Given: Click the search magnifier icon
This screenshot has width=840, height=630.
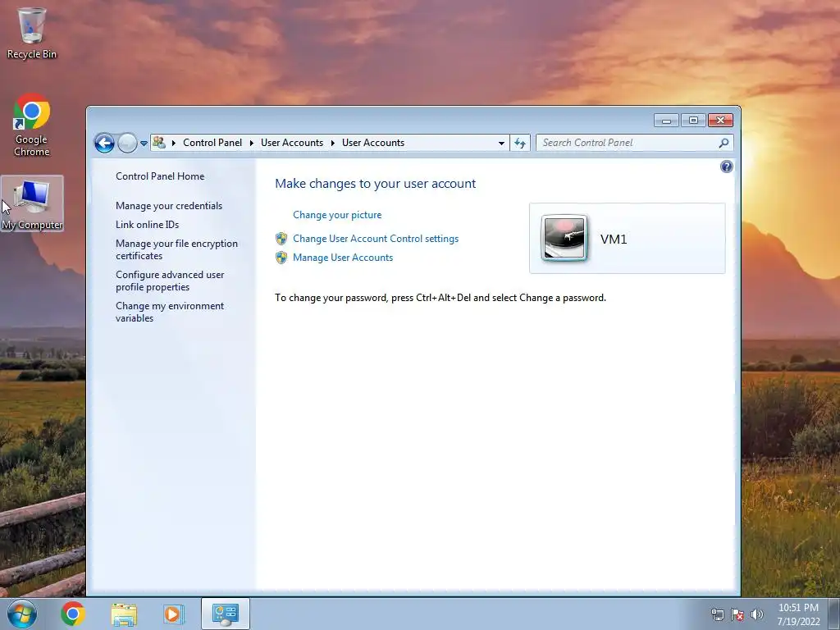Looking at the screenshot, I should coord(724,143).
